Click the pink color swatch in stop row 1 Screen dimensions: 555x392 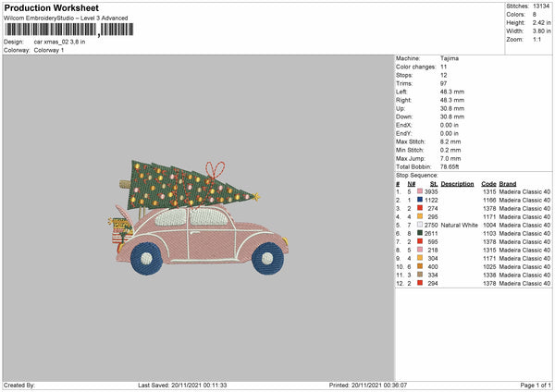coord(420,191)
